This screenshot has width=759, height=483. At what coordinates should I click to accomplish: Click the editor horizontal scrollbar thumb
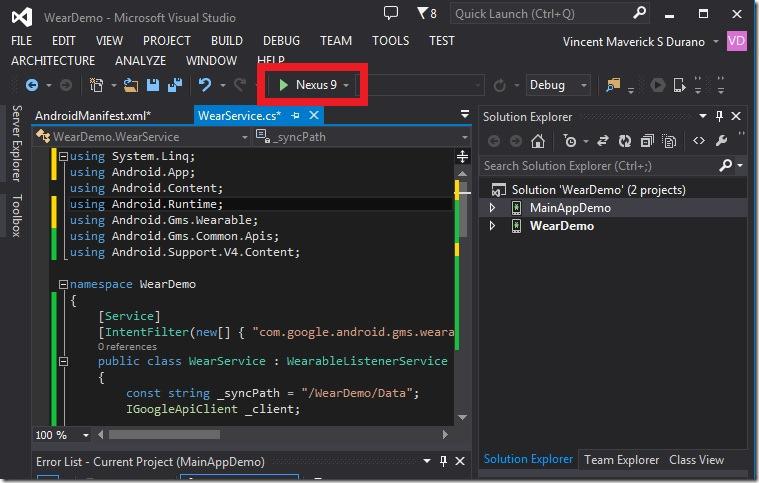point(164,435)
